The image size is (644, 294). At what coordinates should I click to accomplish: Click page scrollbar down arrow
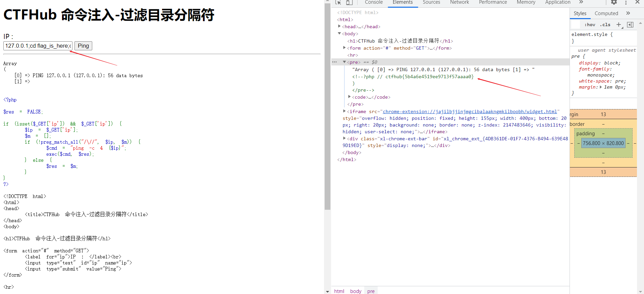pyautogui.click(x=327, y=291)
